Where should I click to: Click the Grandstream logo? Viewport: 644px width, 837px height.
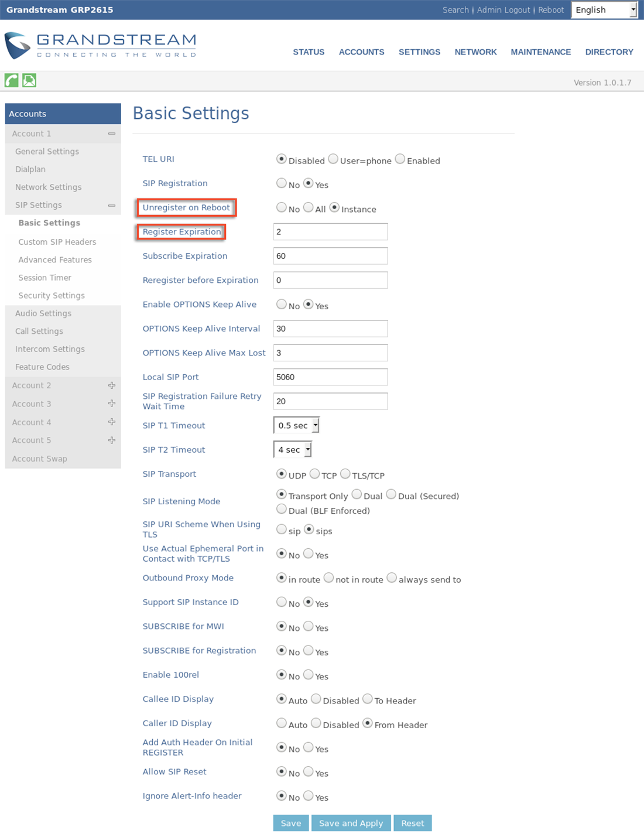pyautogui.click(x=100, y=46)
